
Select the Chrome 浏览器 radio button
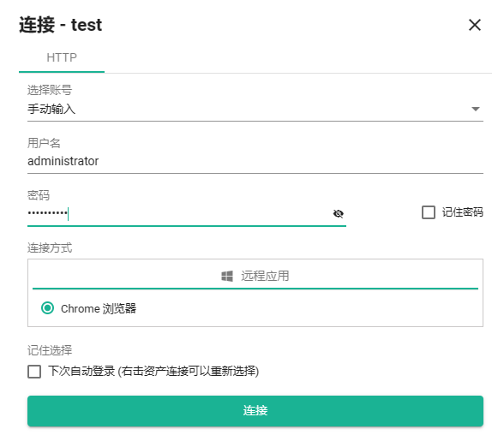tap(48, 308)
